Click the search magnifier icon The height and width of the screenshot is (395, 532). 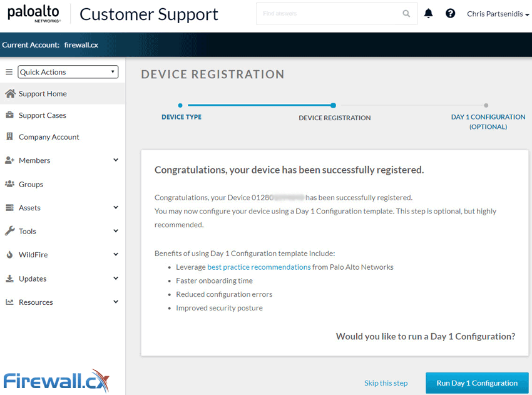tap(406, 14)
